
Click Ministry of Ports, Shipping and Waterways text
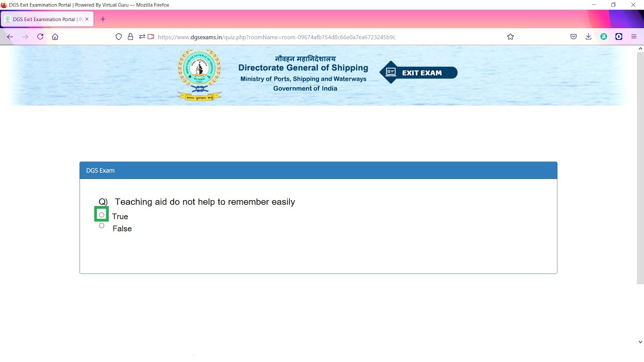303,79
